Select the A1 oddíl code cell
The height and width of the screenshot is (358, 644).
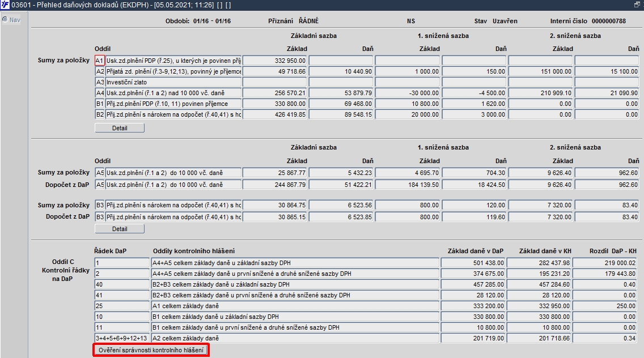pos(99,61)
